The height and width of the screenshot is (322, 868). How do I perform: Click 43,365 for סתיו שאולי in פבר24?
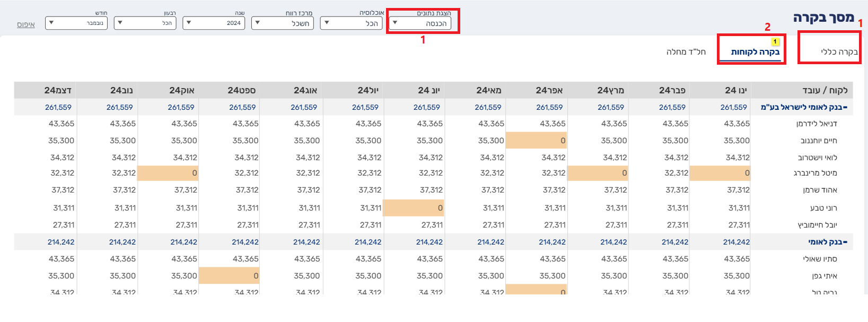(x=676, y=259)
